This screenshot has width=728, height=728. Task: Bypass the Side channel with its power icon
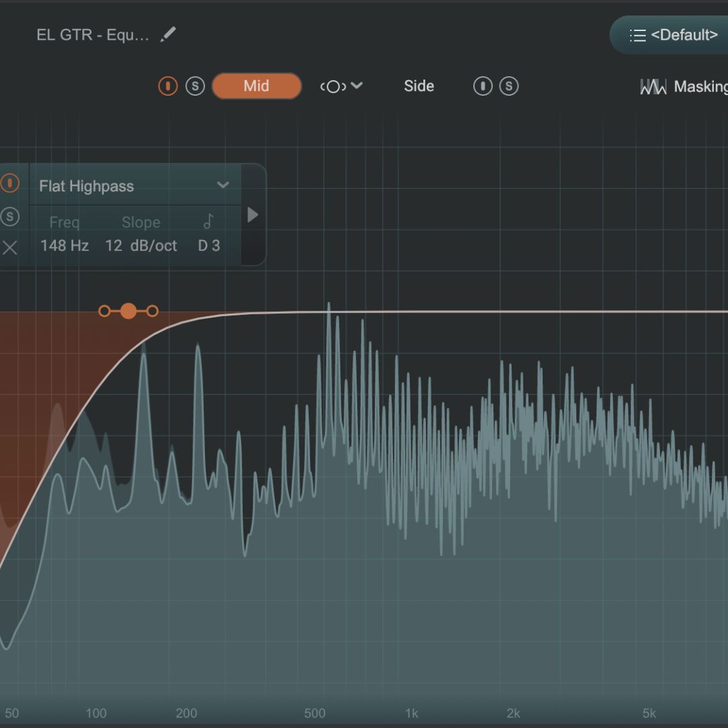point(483,86)
